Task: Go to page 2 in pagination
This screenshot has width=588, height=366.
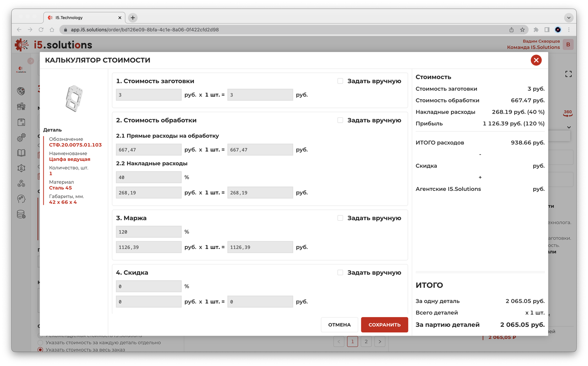Action: pyautogui.click(x=366, y=342)
